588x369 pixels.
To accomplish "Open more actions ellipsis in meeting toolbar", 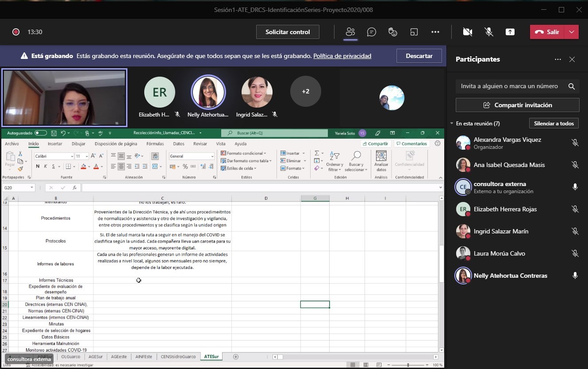I will [x=435, y=32].
